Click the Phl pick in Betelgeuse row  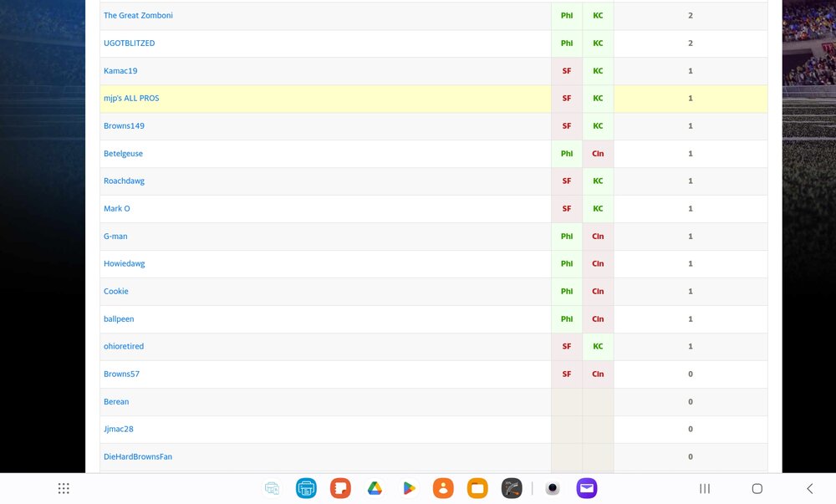click(x=567, y=154)
